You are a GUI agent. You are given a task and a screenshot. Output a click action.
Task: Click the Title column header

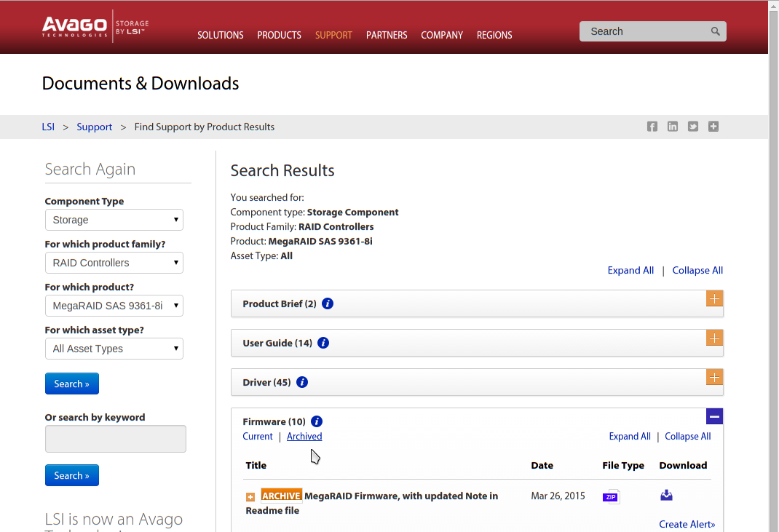pyautogui.click(x=256, y=466)
